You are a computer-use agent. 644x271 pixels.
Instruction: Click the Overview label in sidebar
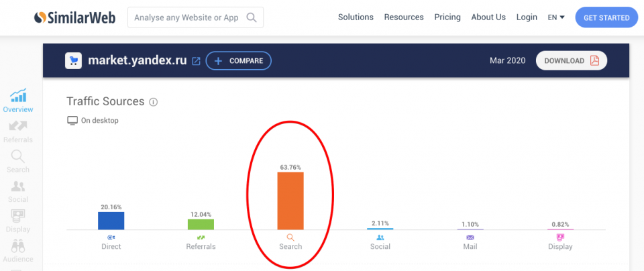pos(18,109)
